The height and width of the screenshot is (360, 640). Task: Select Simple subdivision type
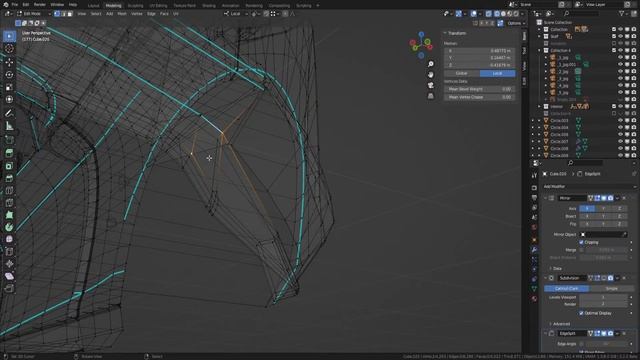click(x=611, y=289)
